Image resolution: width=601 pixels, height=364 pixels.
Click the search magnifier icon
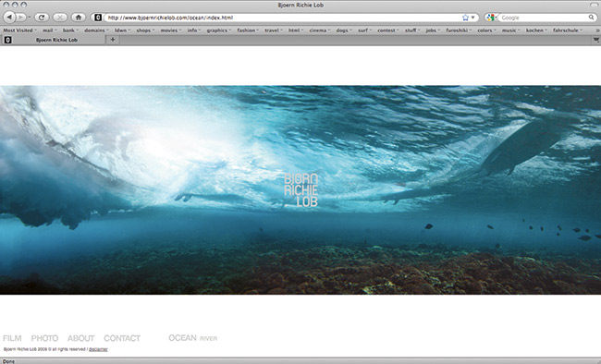click(x=592, y=18)
